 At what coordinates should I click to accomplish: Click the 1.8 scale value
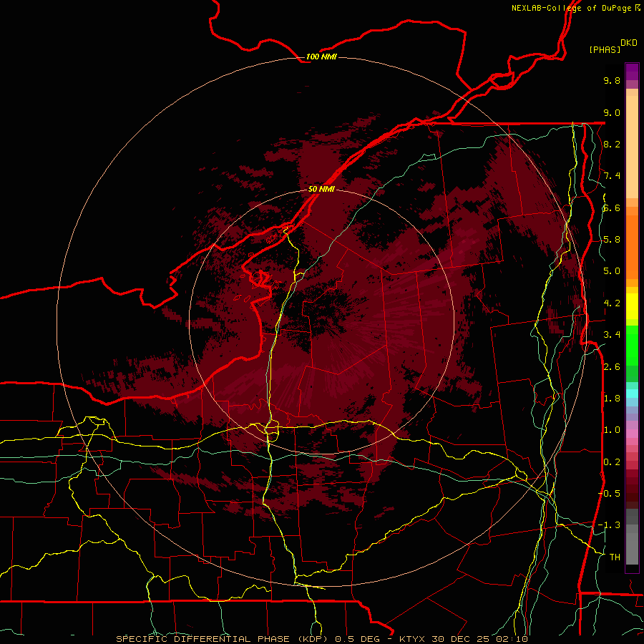pyautogui.click(x=612, y=399)
